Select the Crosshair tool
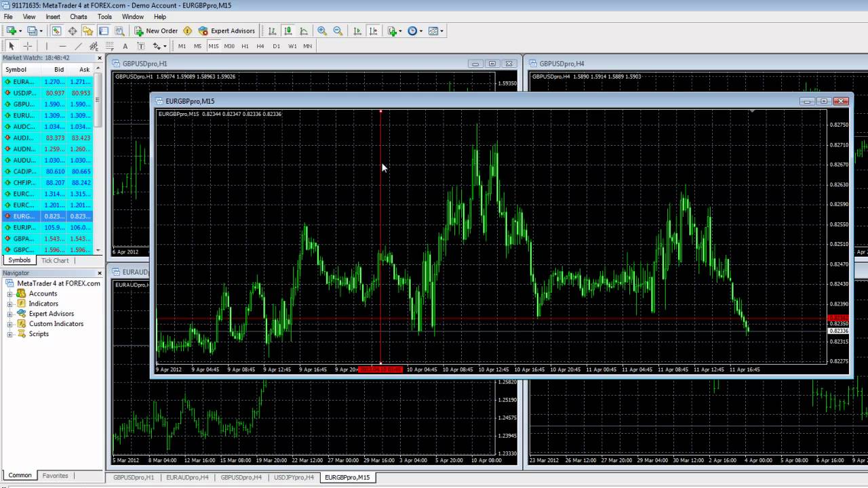868x488 pixels. pyautogui.click(x=28, y=46)
